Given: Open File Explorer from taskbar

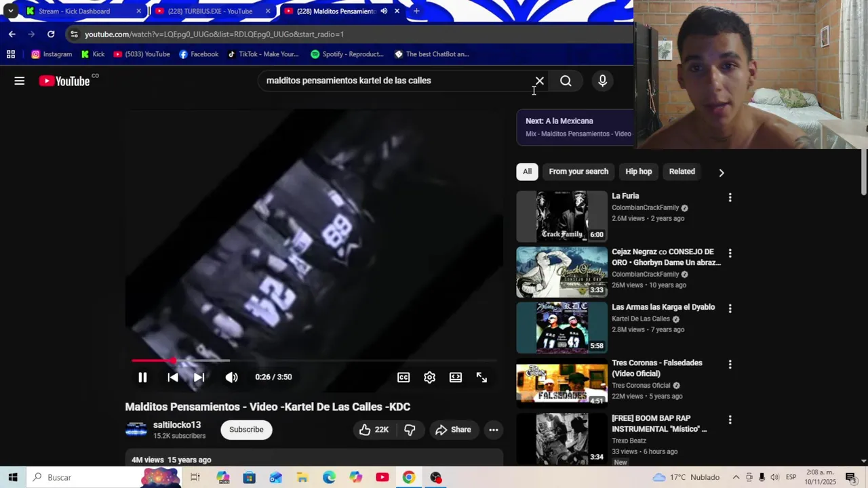Looking at the screenshot, I should 302,477.
